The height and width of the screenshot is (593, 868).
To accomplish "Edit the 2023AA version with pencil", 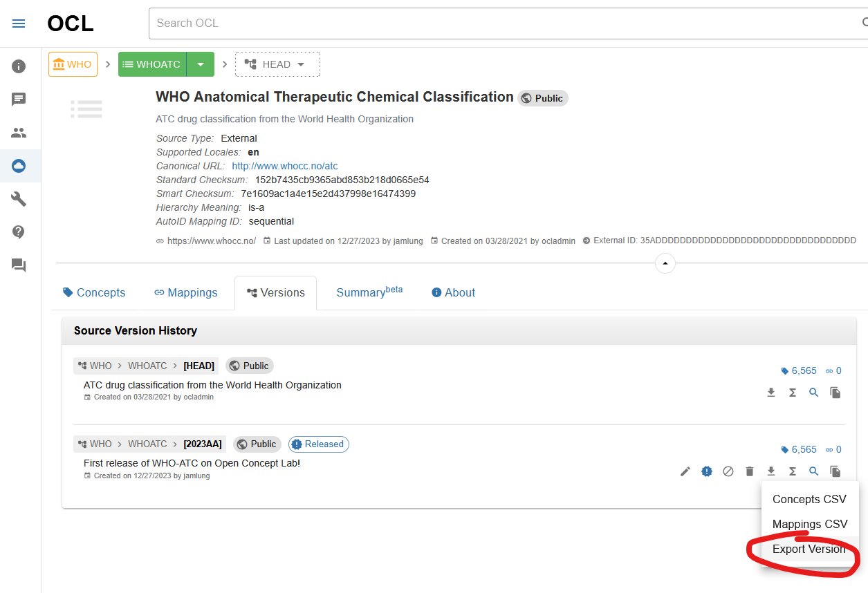I will (685, 471).
